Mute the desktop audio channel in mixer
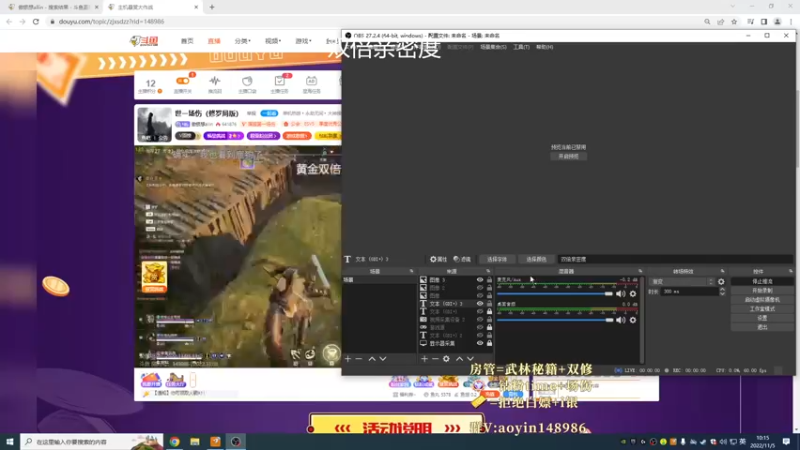This screenshot has width=800, height=450. click(620, 320)
